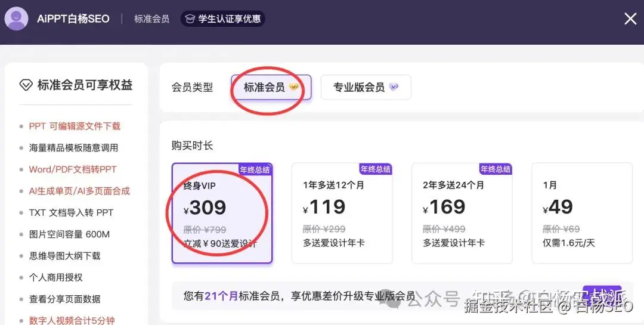Choose the 1月 ¥49 plan

coord(582,213)
